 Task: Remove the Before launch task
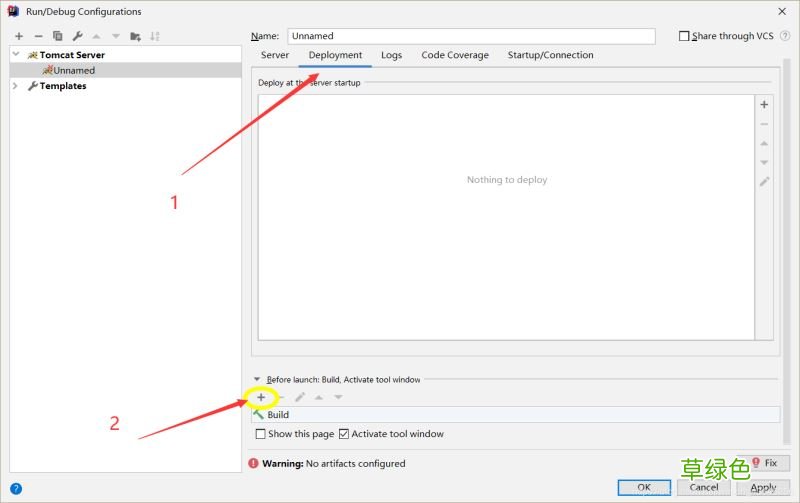(281, 397)
